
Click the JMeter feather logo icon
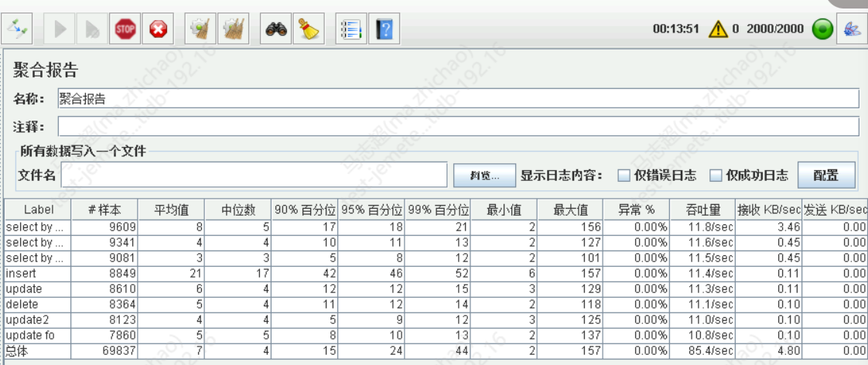click(x=852, y=29)
